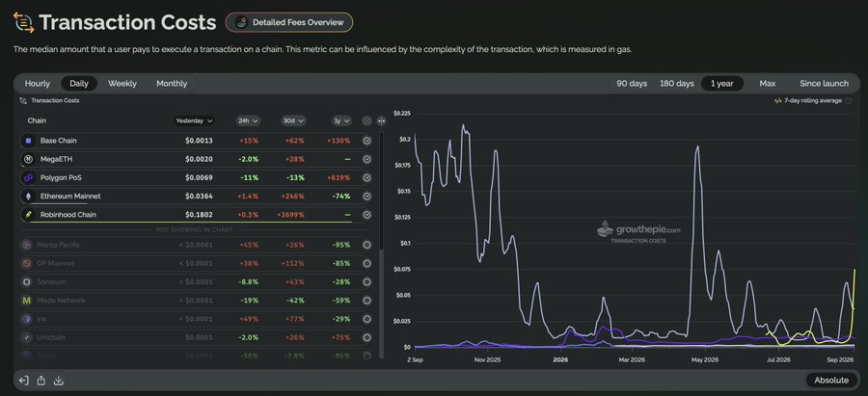Add Manta Pacific to chart
Viewport: 868px width, 396px height.
(x=366, y=245)
